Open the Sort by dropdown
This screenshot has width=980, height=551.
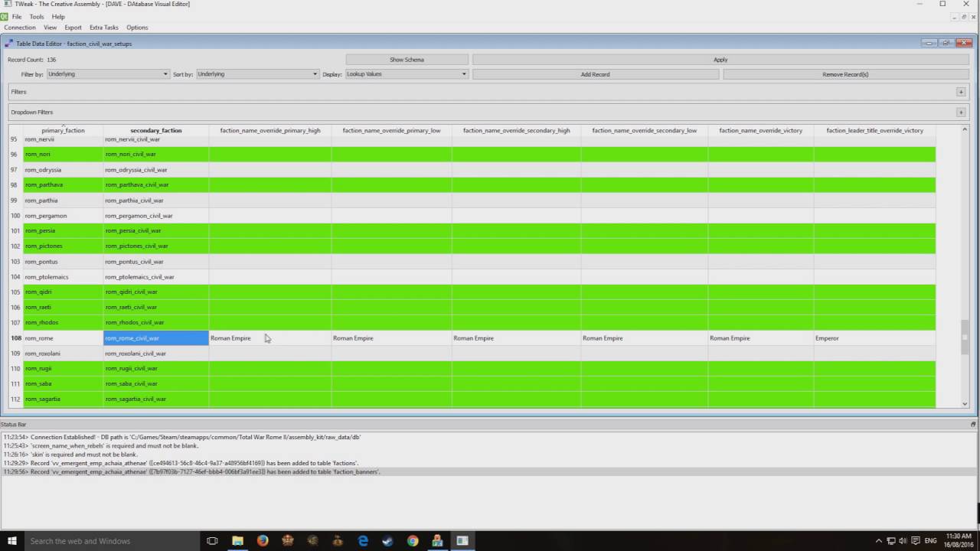(257, 74)
